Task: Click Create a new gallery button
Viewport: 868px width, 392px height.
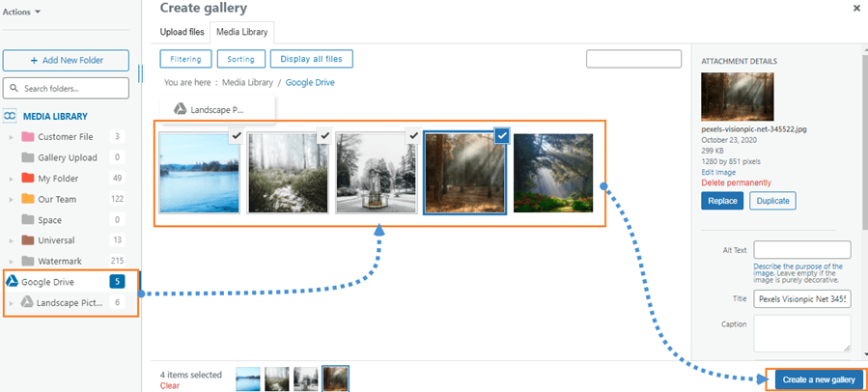Action: (819, 380)
